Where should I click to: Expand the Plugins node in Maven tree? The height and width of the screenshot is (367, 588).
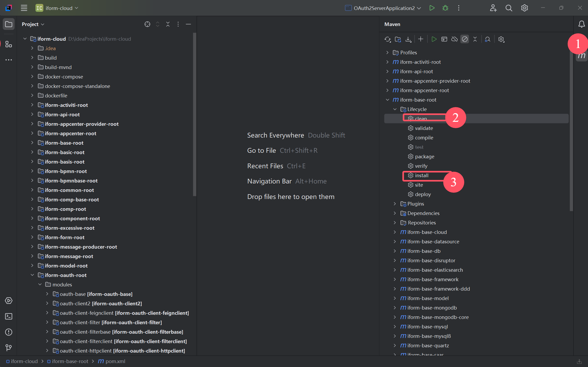pyautogui.click(x=395, y=204)
